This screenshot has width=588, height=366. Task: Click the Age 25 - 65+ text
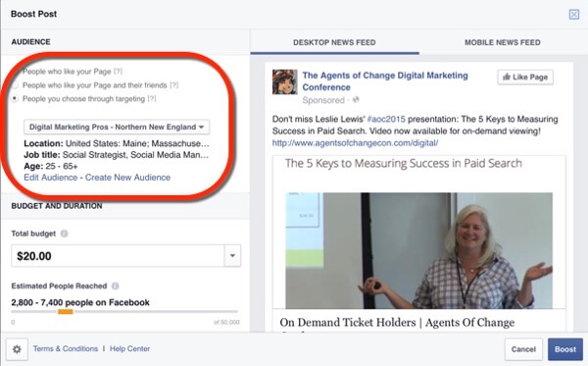pyautogui.click(x=51, y=166)
